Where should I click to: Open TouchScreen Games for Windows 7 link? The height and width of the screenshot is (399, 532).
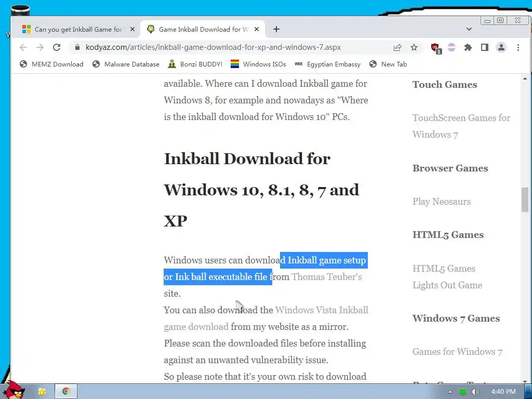click(x=461, y=126)
